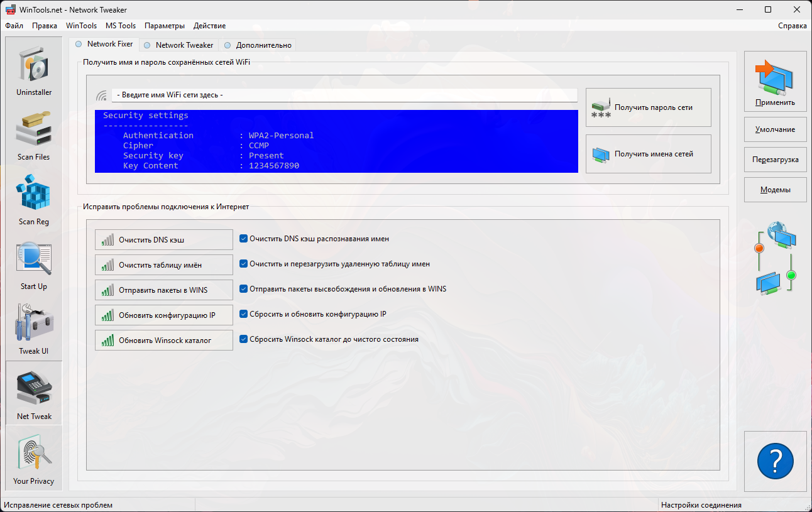Click the blue question mark help icon
Viewport: 812px width, 512px height.
(775, 461)
